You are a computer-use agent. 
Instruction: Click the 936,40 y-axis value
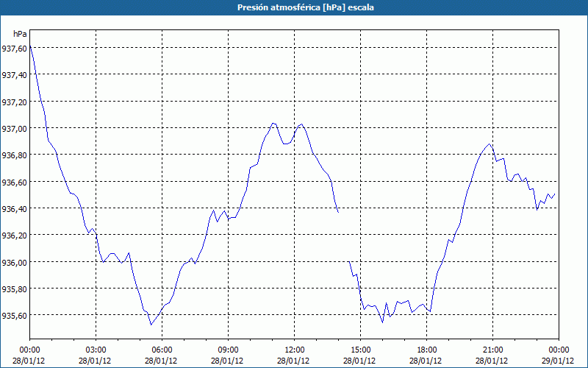[14, 209]
